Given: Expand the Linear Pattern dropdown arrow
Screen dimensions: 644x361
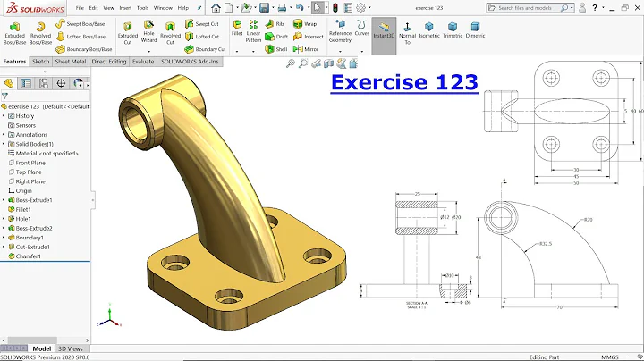Looking at the screenshot, I should tap(253, 52).
